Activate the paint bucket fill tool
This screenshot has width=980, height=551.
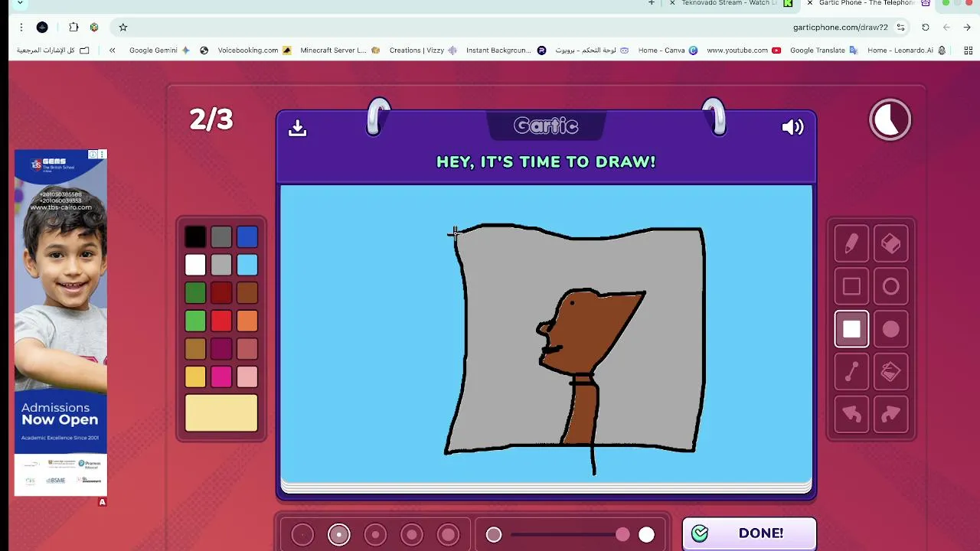(890, 372)
